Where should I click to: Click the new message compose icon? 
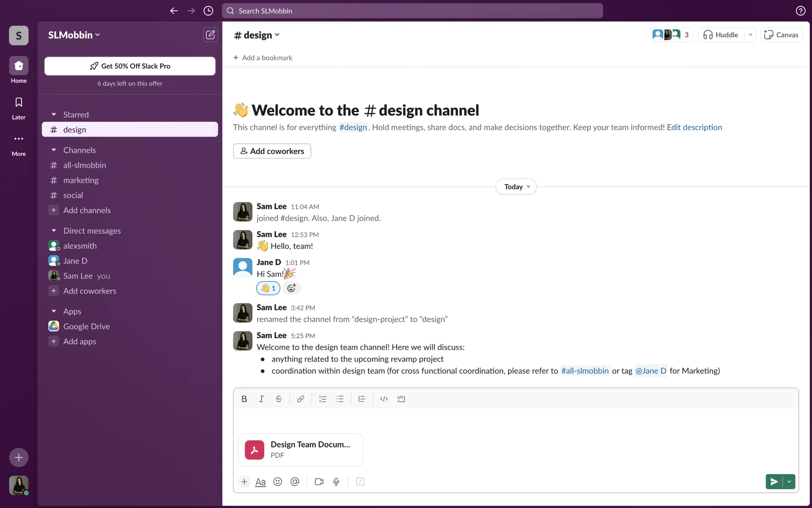click(210, 35)
